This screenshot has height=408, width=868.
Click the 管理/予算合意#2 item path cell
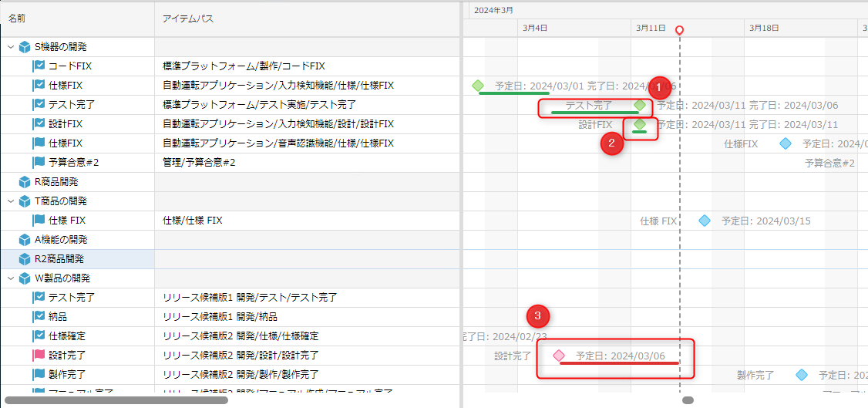pyautogui.click(x=199, y=163)
